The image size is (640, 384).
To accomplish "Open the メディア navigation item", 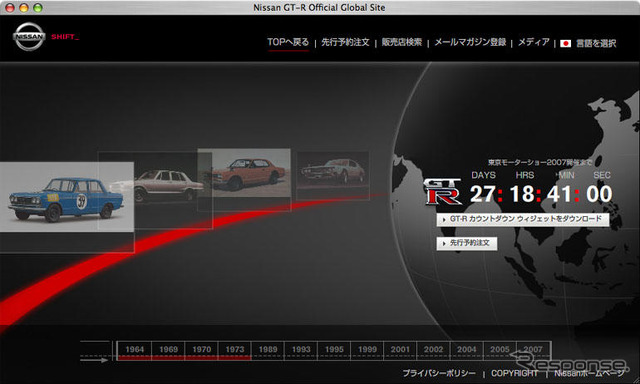I will tap(534, 42).
